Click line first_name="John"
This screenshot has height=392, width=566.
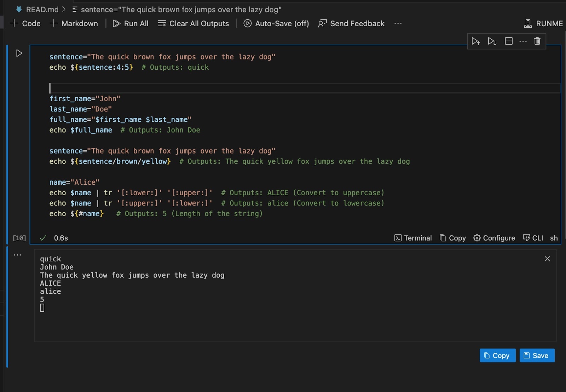tap(85, 99)
